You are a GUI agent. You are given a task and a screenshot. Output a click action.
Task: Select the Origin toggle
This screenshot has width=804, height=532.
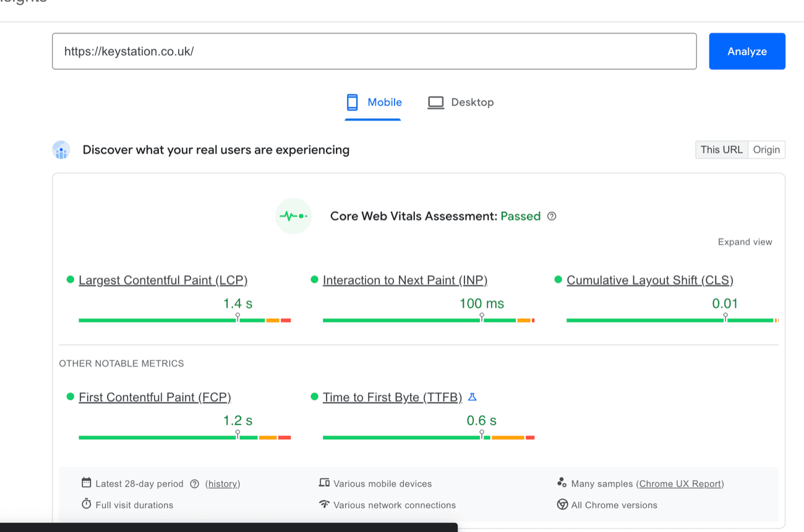click(x=766, y=150)
